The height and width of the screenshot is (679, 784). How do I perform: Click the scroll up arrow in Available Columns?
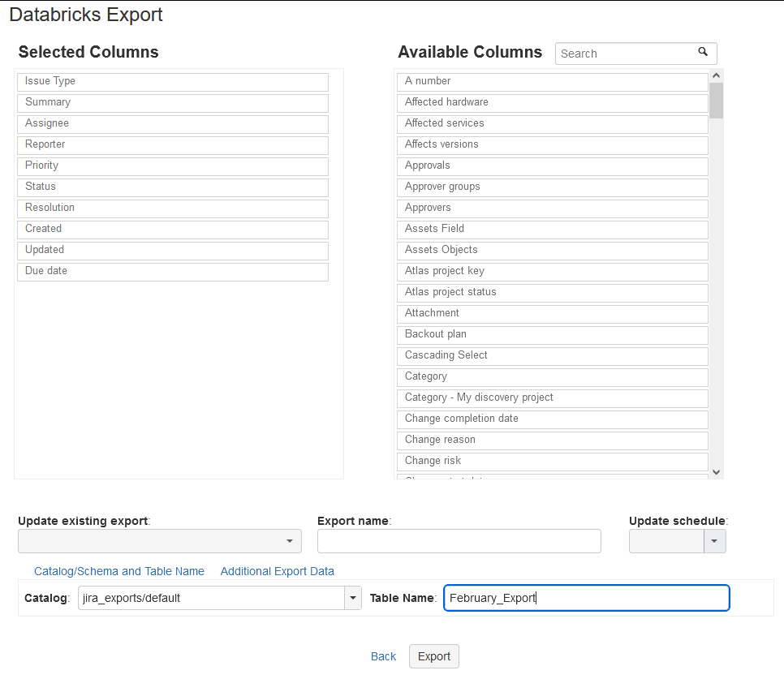pos(716,75)
